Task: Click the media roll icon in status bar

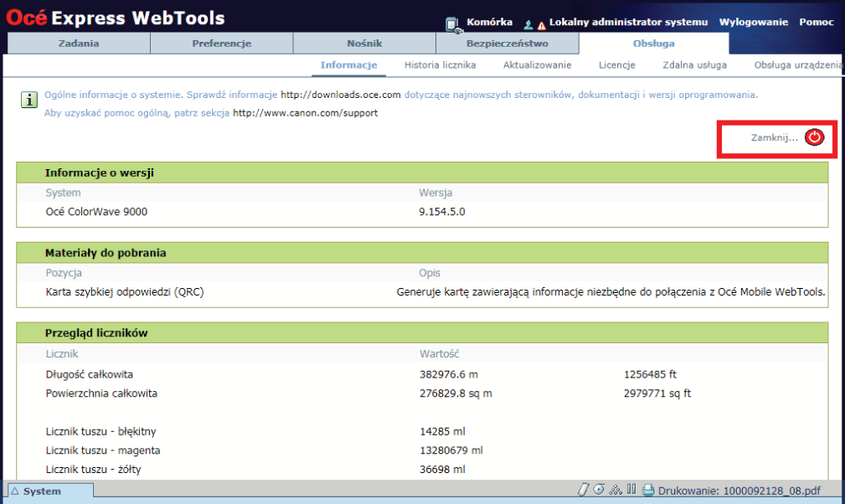Action: 600,490
